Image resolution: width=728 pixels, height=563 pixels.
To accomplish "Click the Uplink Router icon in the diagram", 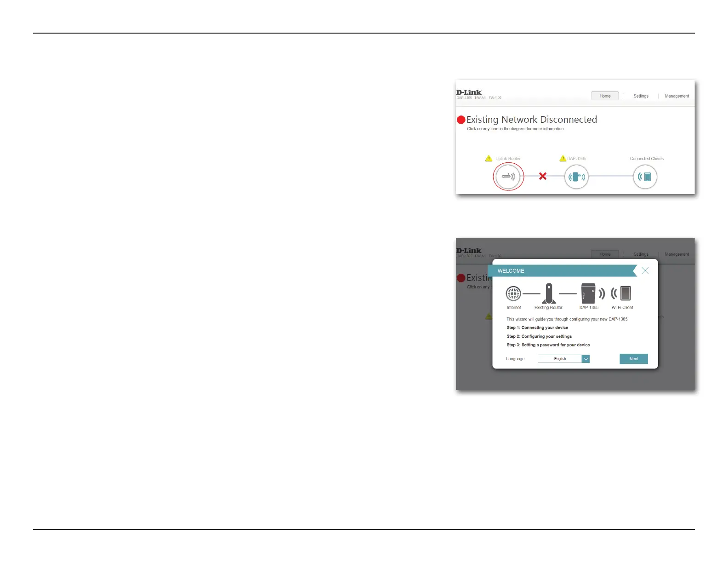I will (508, 177).
